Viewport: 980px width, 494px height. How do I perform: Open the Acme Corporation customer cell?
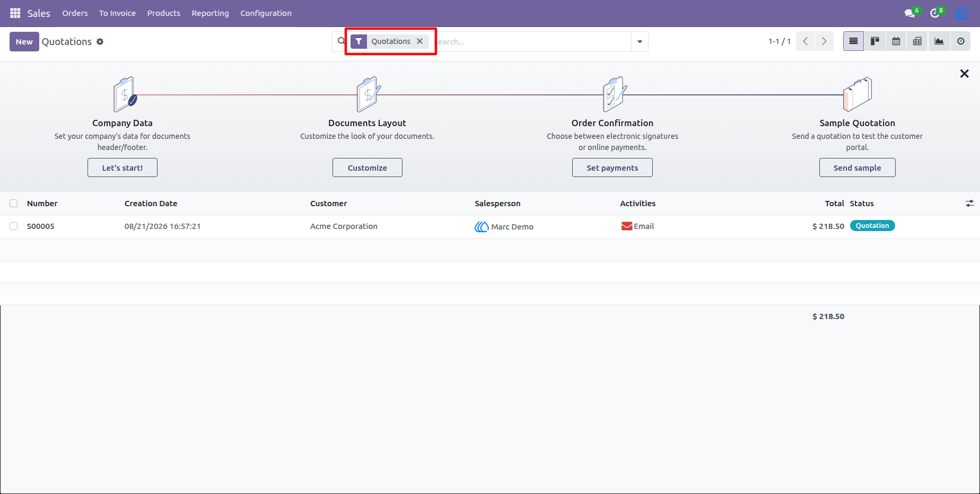tap(344, 226)
